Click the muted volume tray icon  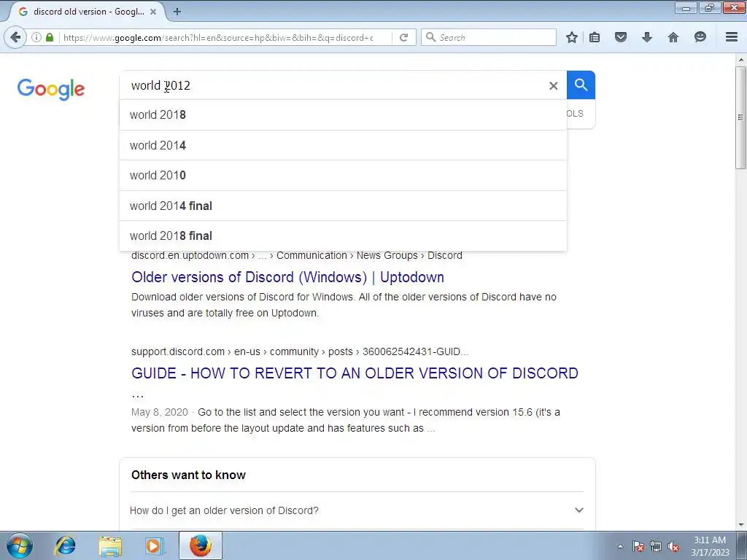coord(673,547)
